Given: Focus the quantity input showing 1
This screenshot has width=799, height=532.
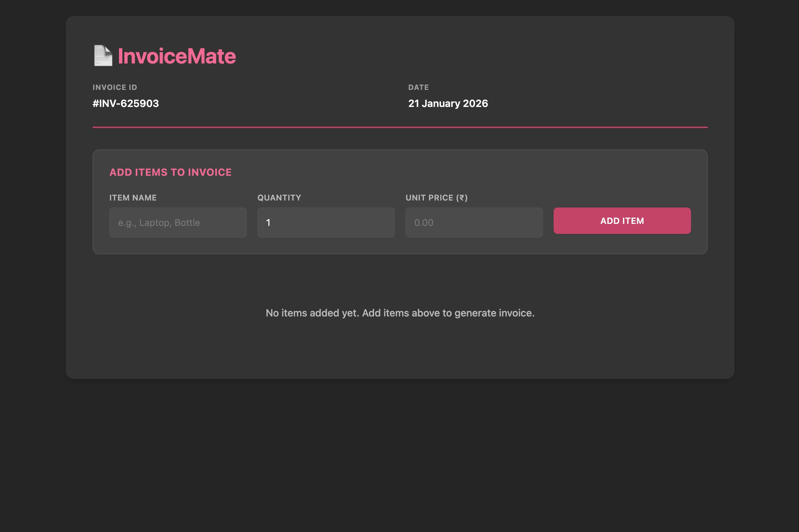Looking at the screenshot, I should [326, 223].
